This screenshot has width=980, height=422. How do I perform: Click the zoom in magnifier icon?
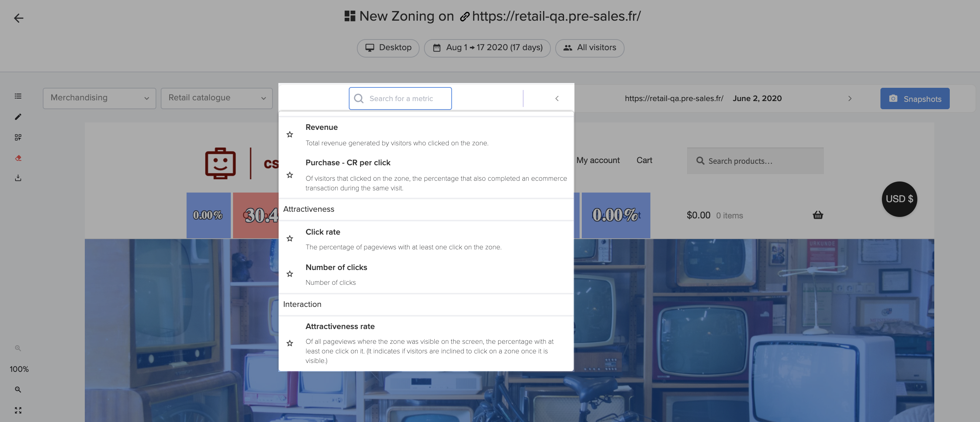pos(18,389)
